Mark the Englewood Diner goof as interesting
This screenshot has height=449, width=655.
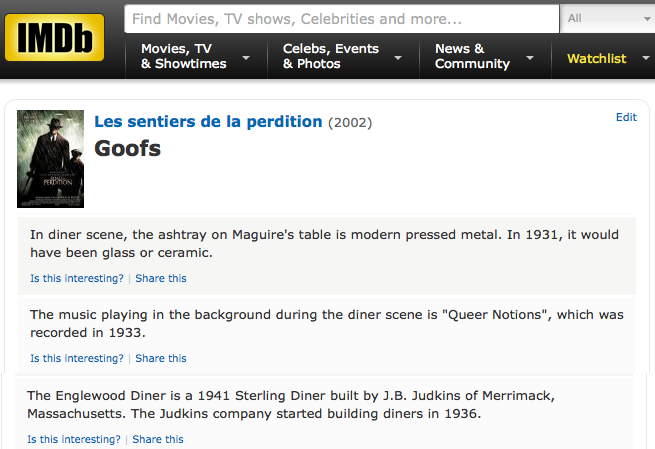(x=74, y=439)
